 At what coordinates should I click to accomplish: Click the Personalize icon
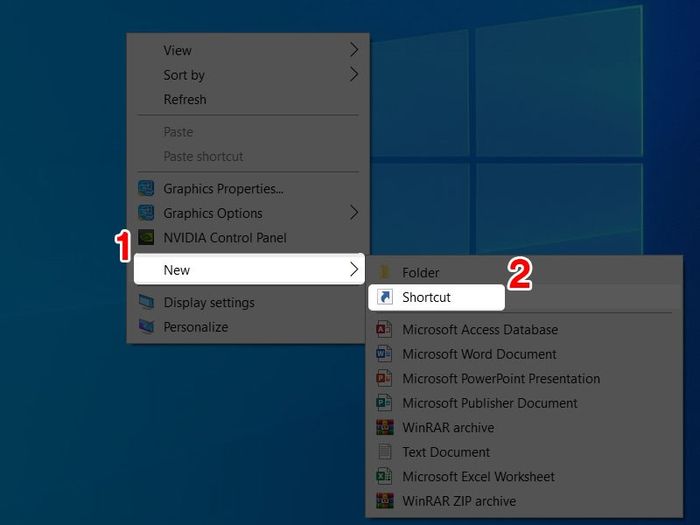click(146, 327)
